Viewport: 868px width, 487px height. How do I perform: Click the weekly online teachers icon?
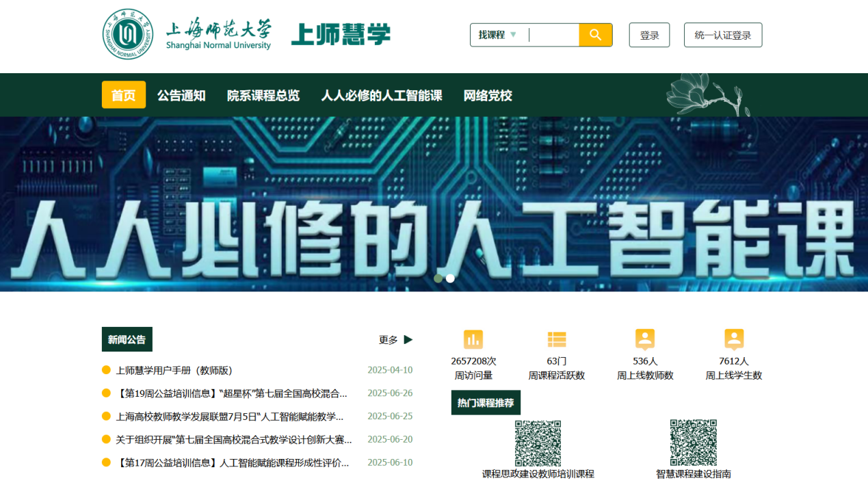click(x=645, y=339)
